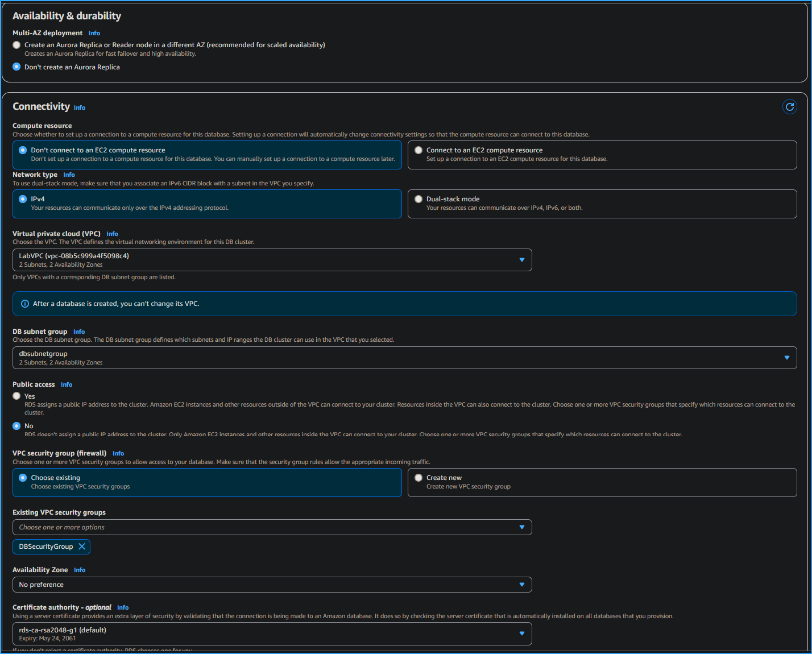Choose 'Create new' VPC security group
Screen dimensions: 812x654
pos(419,477)
